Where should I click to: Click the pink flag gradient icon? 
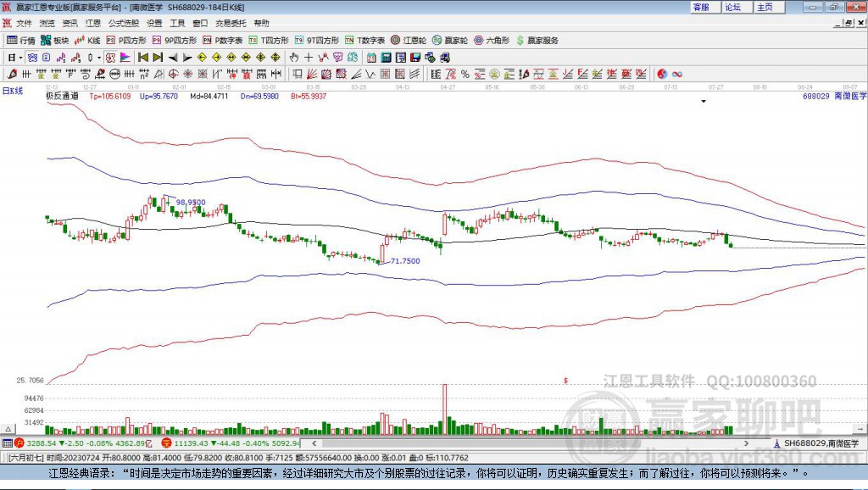coord(125,58)
